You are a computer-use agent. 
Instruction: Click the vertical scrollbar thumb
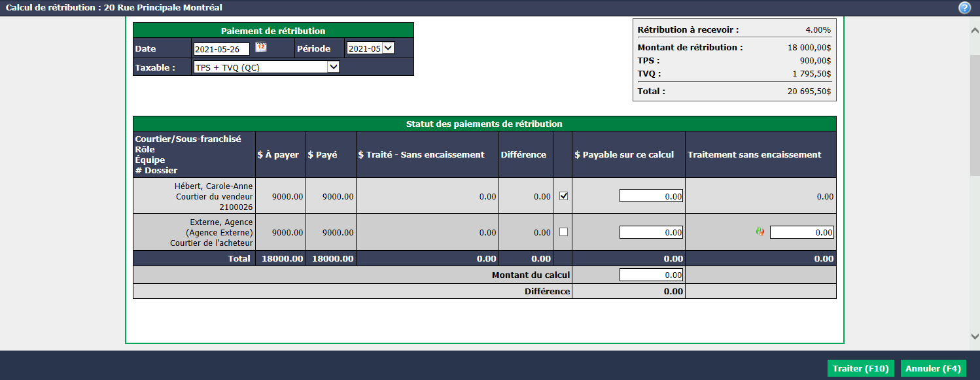pos(975,115)
